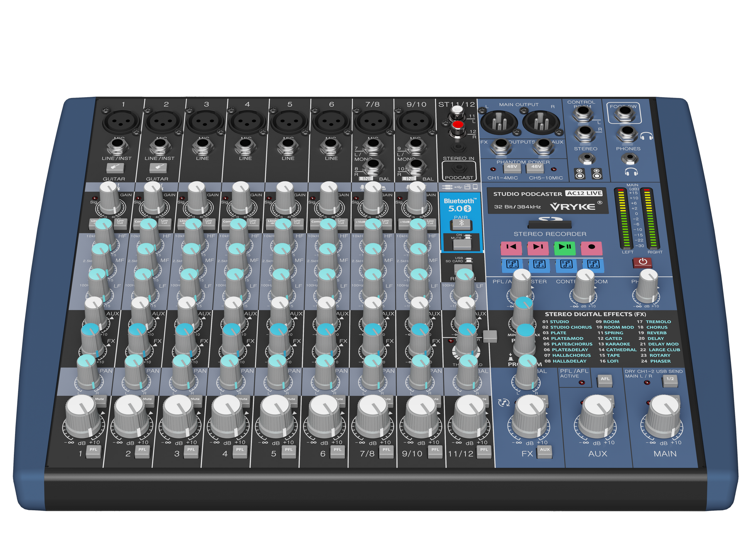
Task: Select the channel 1 level knob
Action: coord(83,417)
